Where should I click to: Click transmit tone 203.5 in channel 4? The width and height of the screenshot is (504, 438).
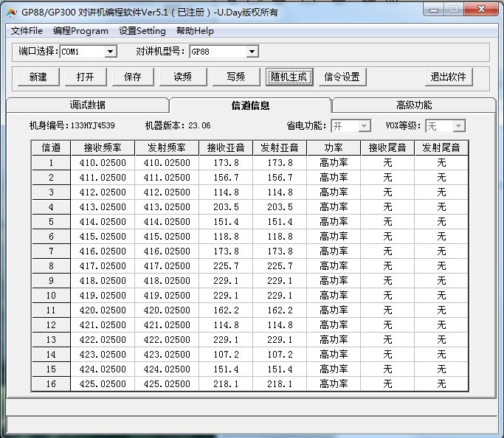point(280,207)
